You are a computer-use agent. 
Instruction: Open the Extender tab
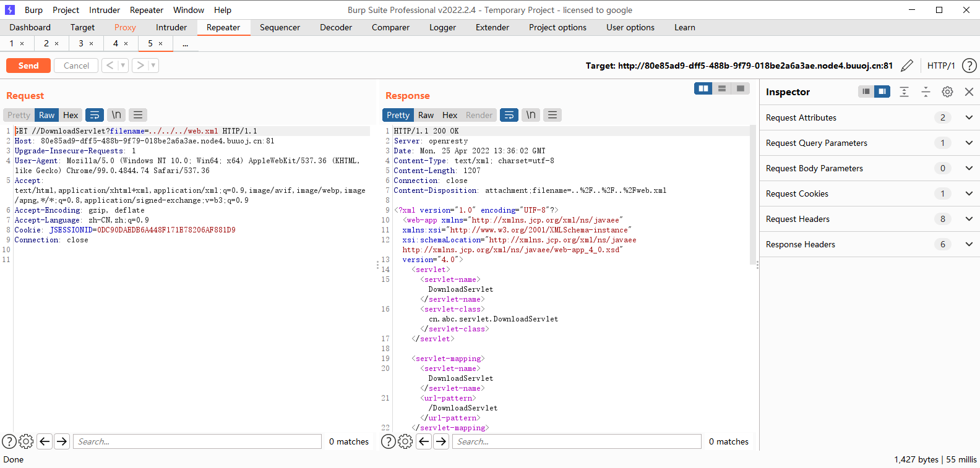point(492,27)
